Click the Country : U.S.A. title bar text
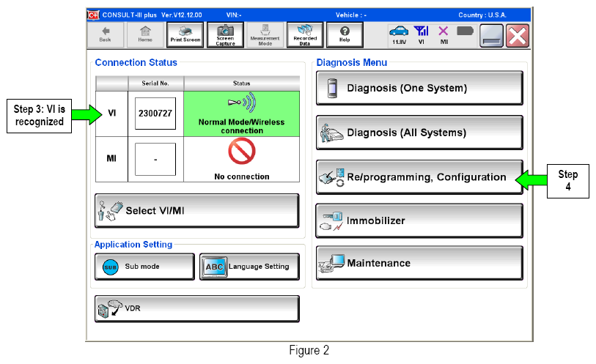The image size is (596, 364). click(482, 15)
